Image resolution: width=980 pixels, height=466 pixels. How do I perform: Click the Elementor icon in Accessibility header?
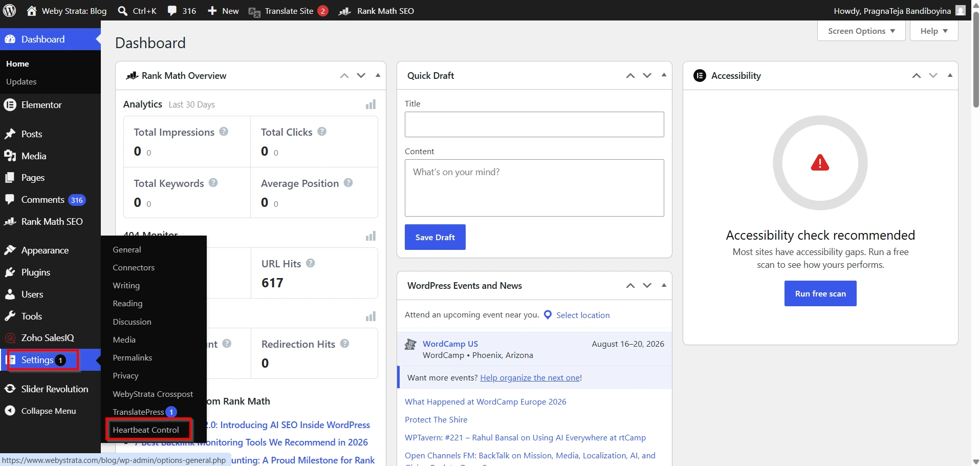click(x=700, y=76)
